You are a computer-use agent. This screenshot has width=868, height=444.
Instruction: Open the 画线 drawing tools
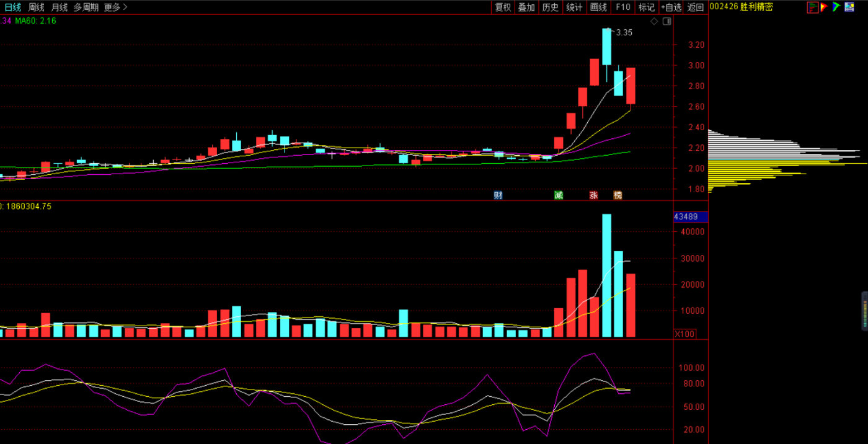(x=598, y=7)
